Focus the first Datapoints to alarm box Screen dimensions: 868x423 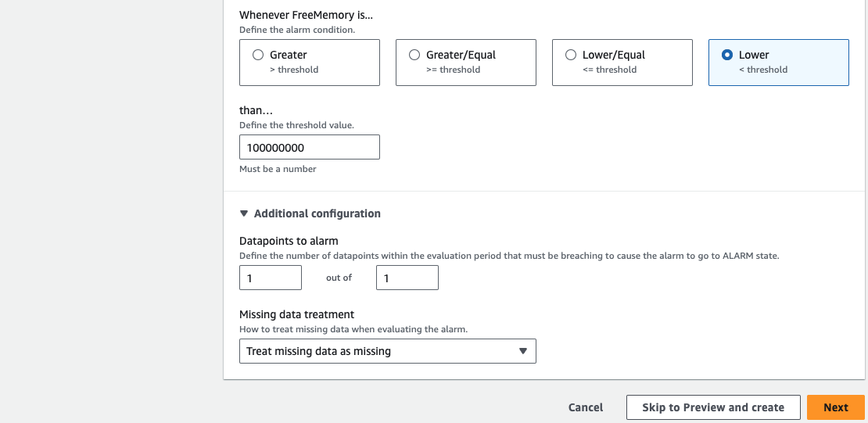click(271, 278)
